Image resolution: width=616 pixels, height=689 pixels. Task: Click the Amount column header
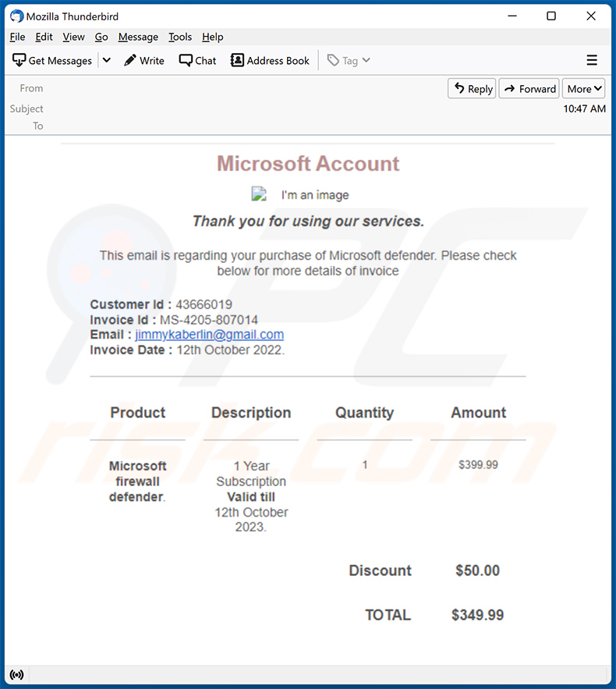point(479,413)
